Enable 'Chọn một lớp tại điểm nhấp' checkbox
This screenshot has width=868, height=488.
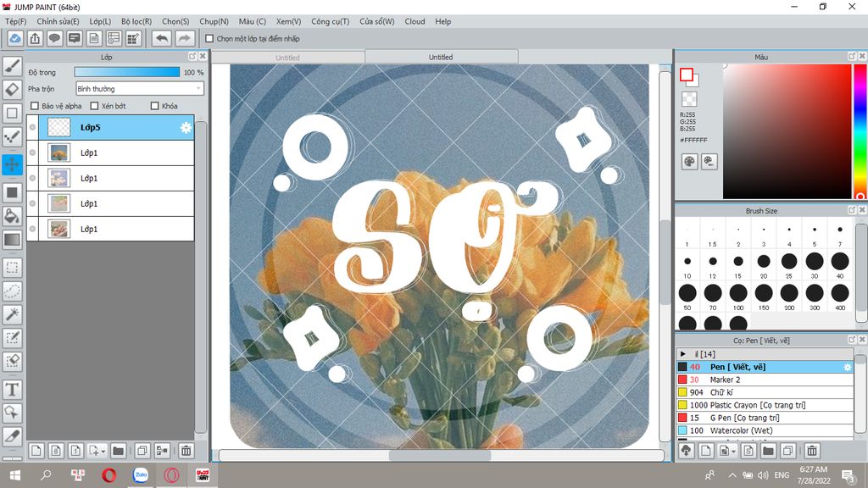click(x=209, y=39)
